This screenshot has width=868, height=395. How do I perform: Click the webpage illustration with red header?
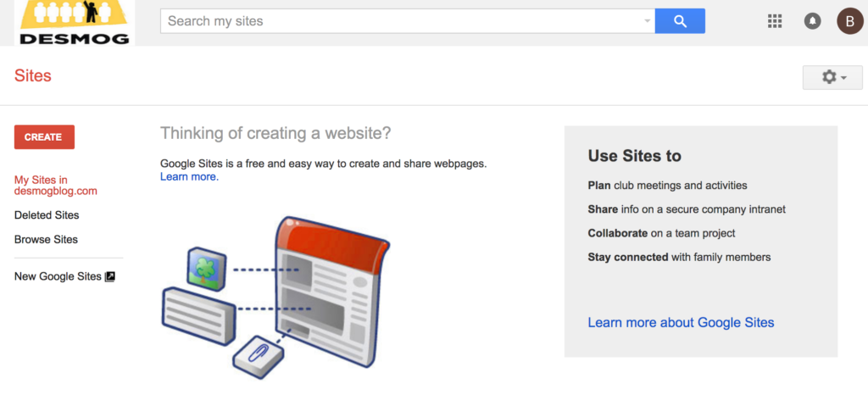click(329, 292)
